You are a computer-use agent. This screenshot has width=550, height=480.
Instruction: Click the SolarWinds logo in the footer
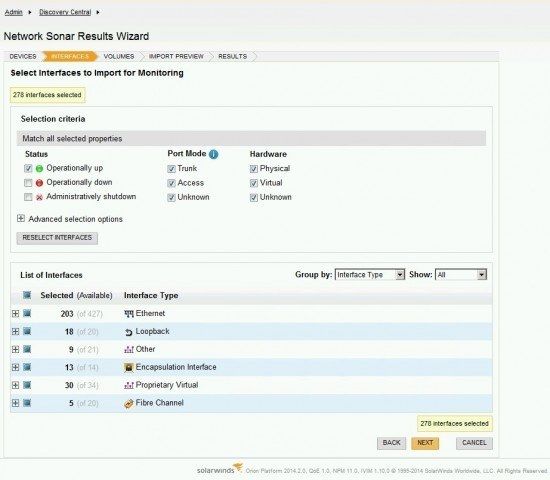pyautogui.click(x=220, y=469)
